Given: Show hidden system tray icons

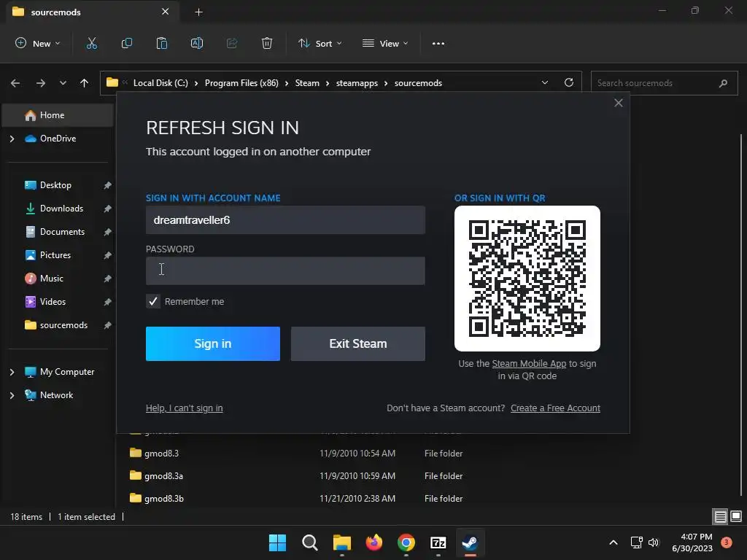Looking at the screenshot, I should coord(614,542).
